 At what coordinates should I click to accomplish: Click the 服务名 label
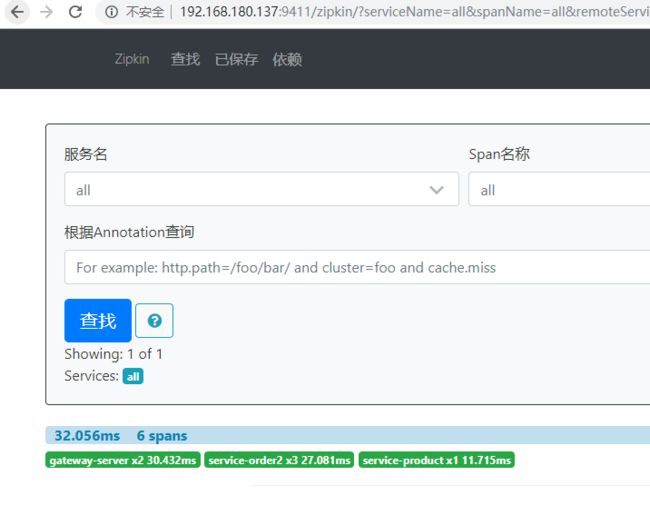[x=86, y=154]
